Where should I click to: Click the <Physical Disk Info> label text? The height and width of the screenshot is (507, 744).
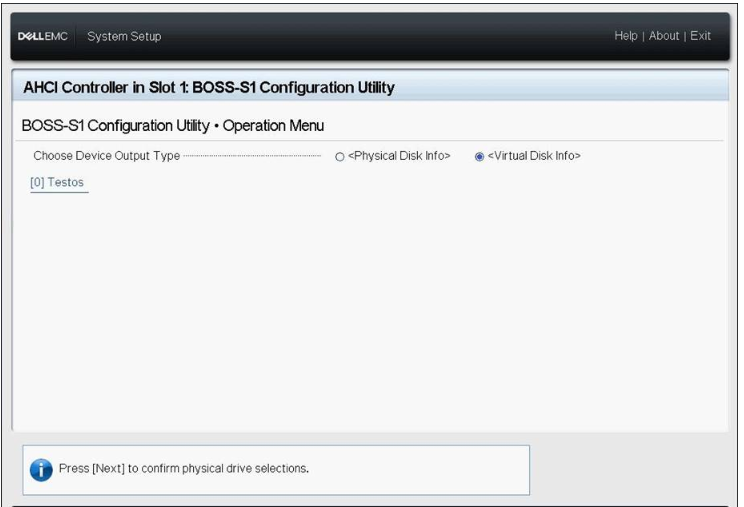coord(399,157)
